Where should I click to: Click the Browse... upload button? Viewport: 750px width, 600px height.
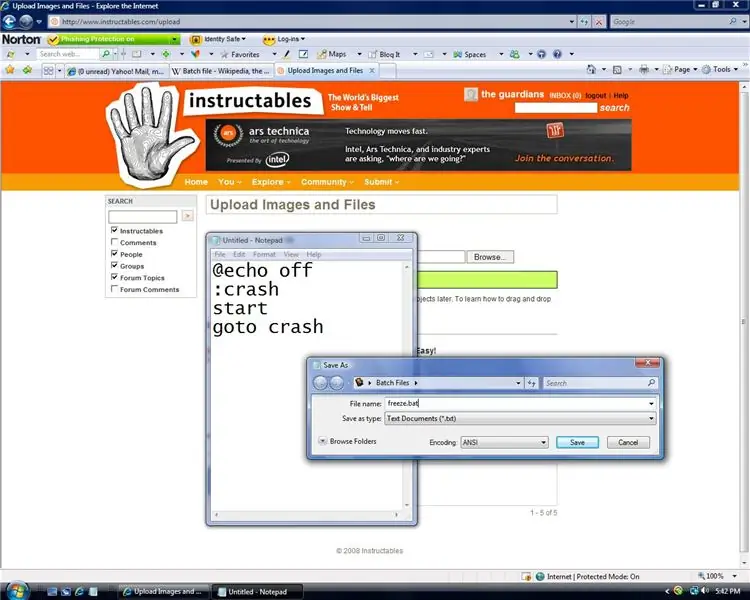pos(490,257)
